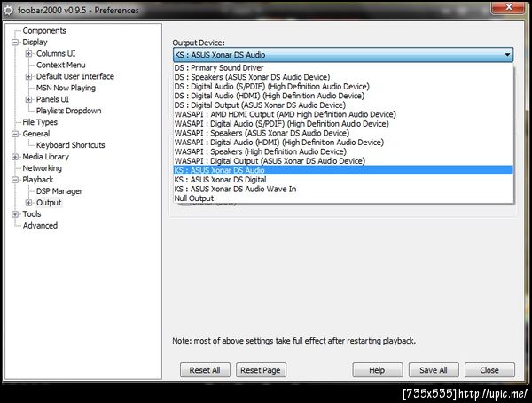
Task: Select KS : ASUS Xonar DS Audio entry in list
Action: tap(343, 170)
